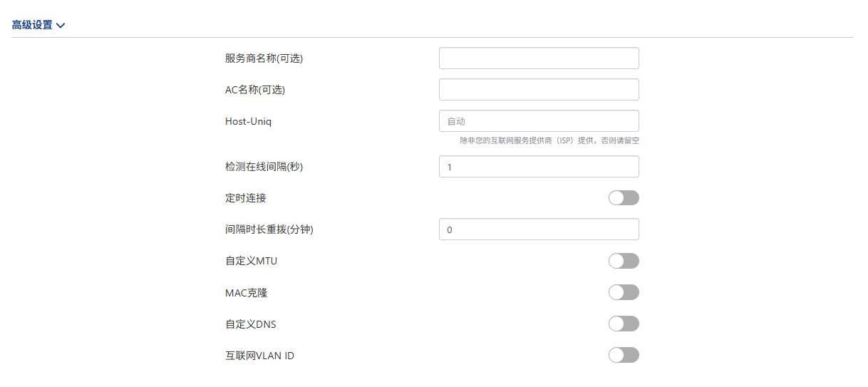Viewport: 868px width, 387px height.
Task: Click the 检测在线间隔(秒) label text
Action: [x=269, y=167]
